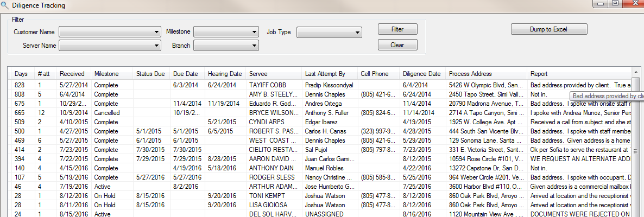The image size is (644, 217).
Task: Click the 3600 Harbor Blvd #110 address cell
Action: (x=487, y=187)
